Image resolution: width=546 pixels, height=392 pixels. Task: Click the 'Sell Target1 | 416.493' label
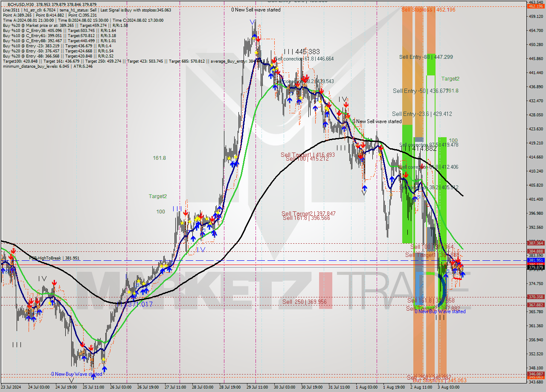coord(308,155)
